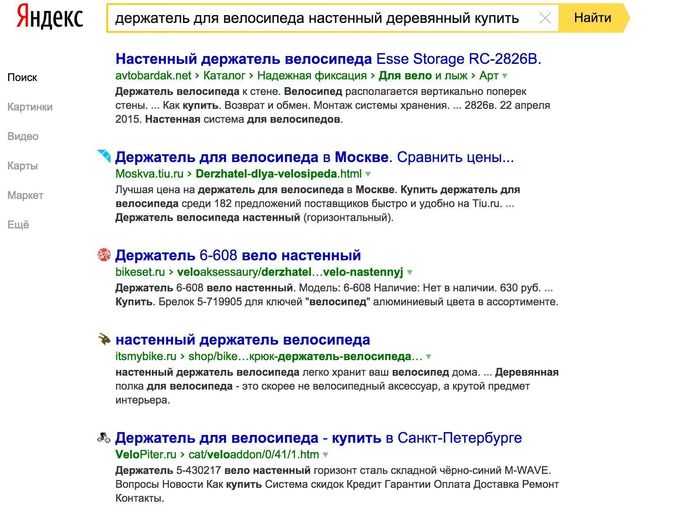Open Derzhatel-dlya-velosipeda.html URL link
Viewport: 700px width, 505px height.
pos(279,174)
